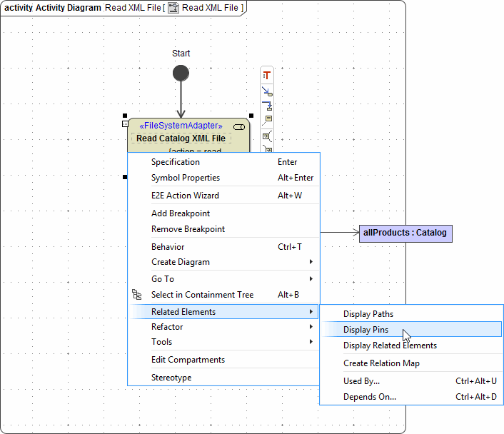Click the small compartment box at action's left edge
The image size is (504, 434).
pyautogui.click(x=125, y=124)
